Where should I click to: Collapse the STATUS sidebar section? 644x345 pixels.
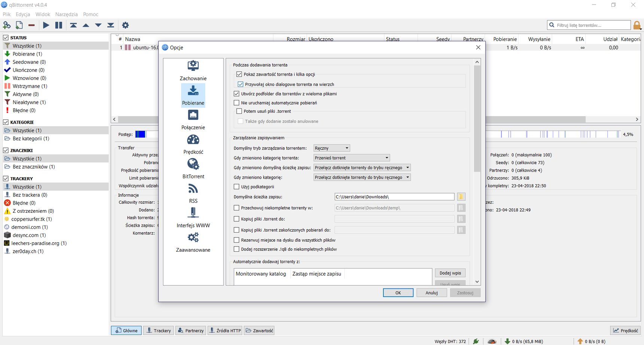(x=6, y=37)
